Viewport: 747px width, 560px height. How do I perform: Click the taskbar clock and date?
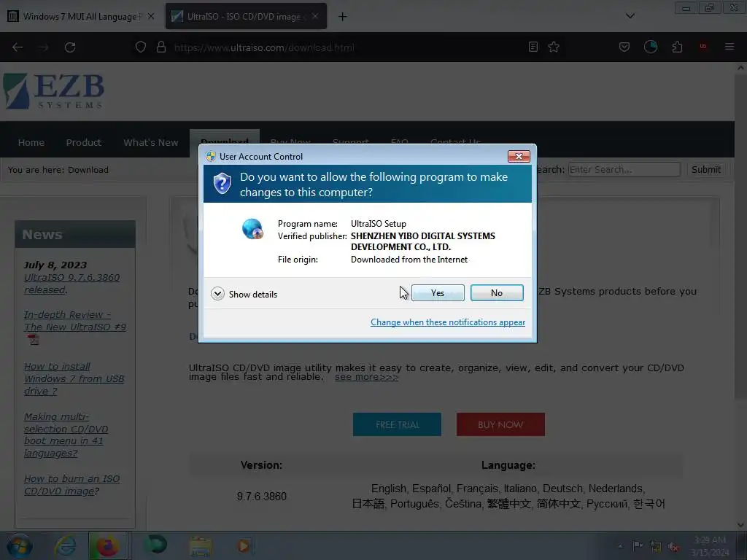710,546
